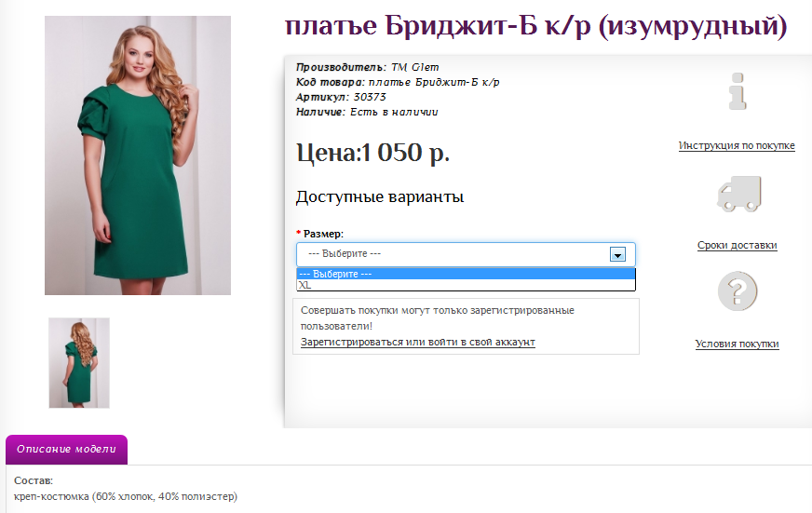Click the main green dress photo
Screen dimensions: 812x513
[x=138, y=155]
